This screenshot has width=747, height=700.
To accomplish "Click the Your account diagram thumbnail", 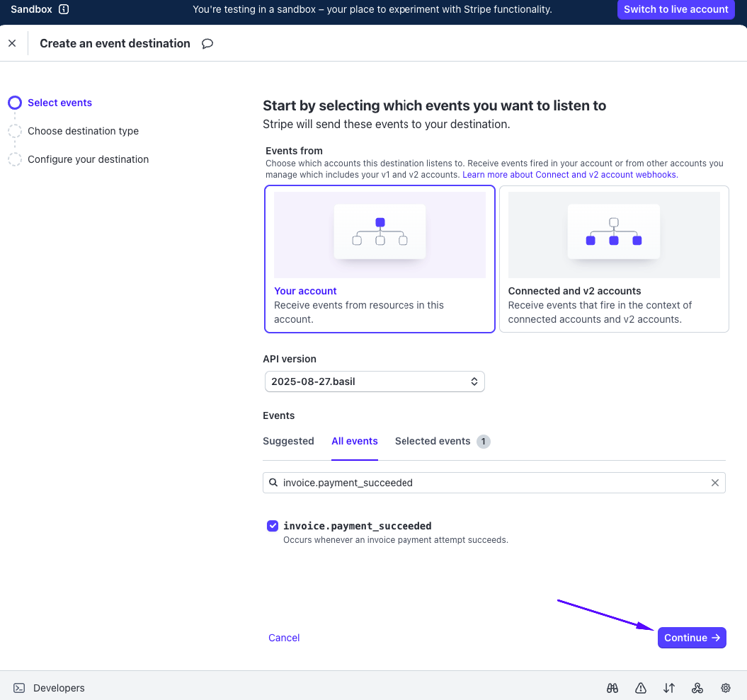I will [x=380, y=235].
